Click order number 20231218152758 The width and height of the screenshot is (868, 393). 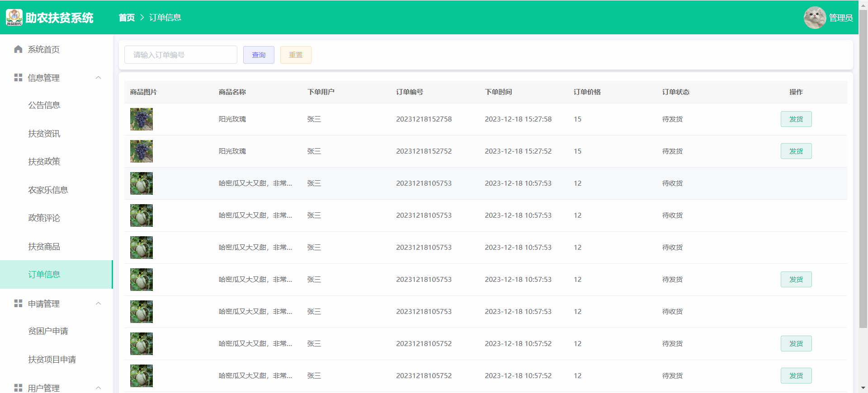pyautogui.click(x=424, y=119)
